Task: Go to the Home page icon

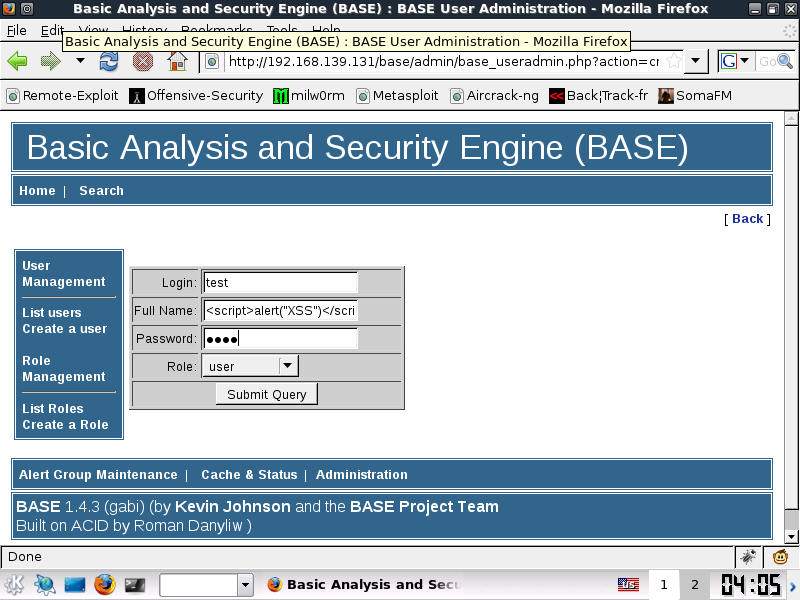Action: tap(178, 61)
